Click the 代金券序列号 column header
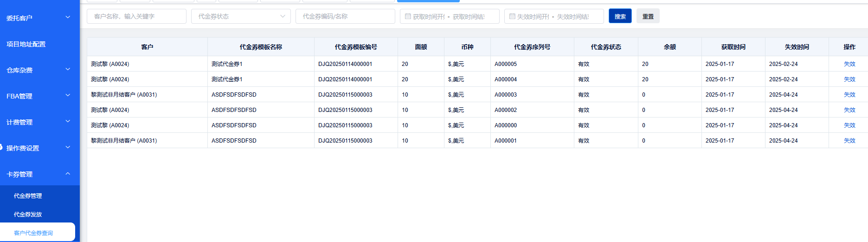868x242 pixels. pyautogui.click(x=532, y=47)
